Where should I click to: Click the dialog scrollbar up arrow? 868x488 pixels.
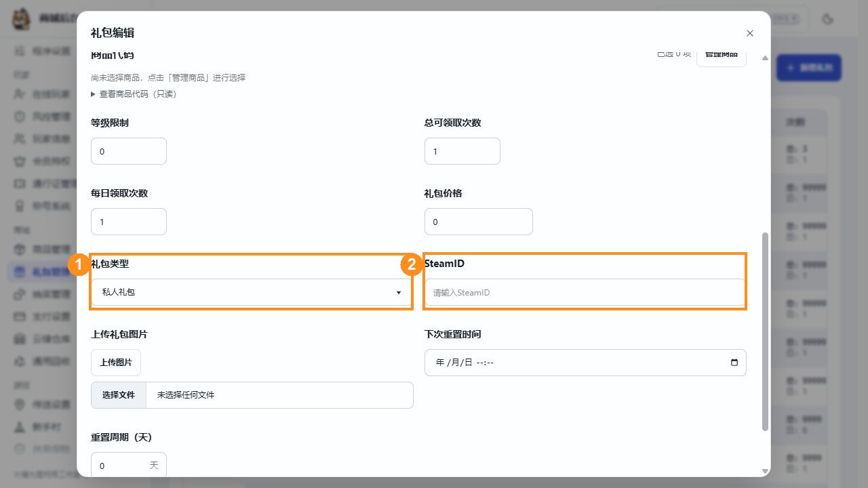(x=765, y=58)
